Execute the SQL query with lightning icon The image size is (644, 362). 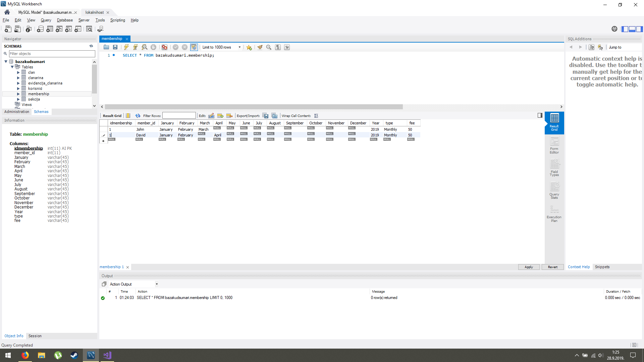(x=126, y=47)
